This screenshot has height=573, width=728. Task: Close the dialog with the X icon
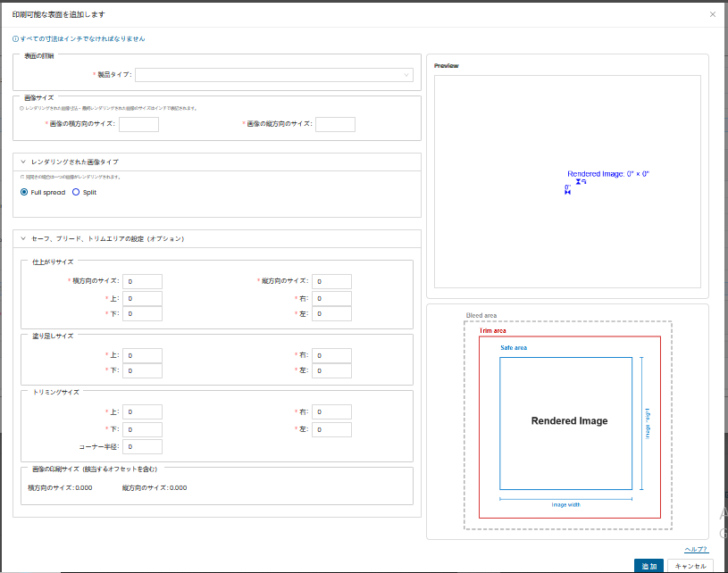pos(712,14)
